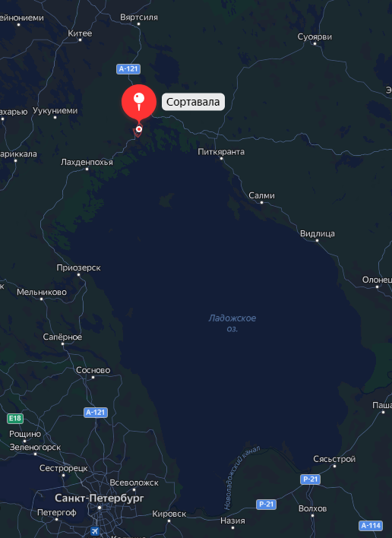Select the Суоярви town label
This screenshot has height=538, width=392.
pyautogui.click(x=315, y=36)
